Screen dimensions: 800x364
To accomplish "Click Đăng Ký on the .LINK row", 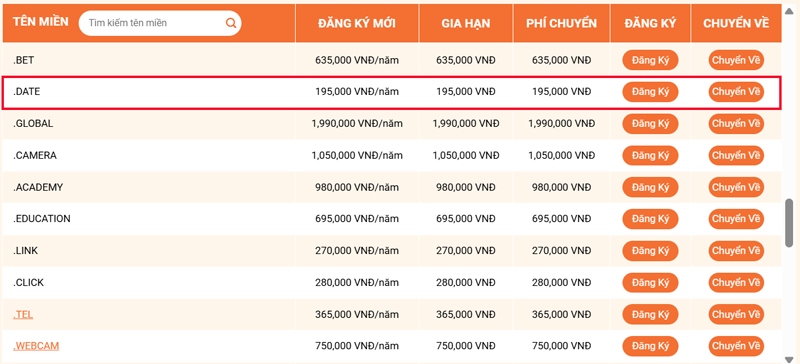I will [x=650, y=251].
